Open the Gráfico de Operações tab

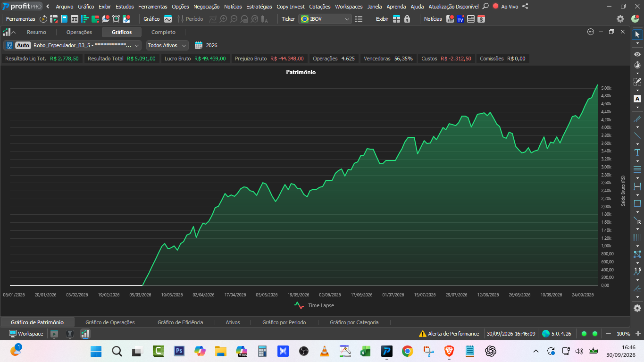pyautogui.click(x=110, y=322)
